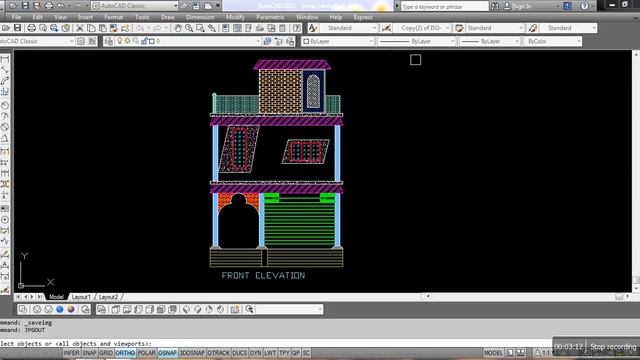
Task: Click the Dimension Style icon
Action: click(x=386, y=28)
